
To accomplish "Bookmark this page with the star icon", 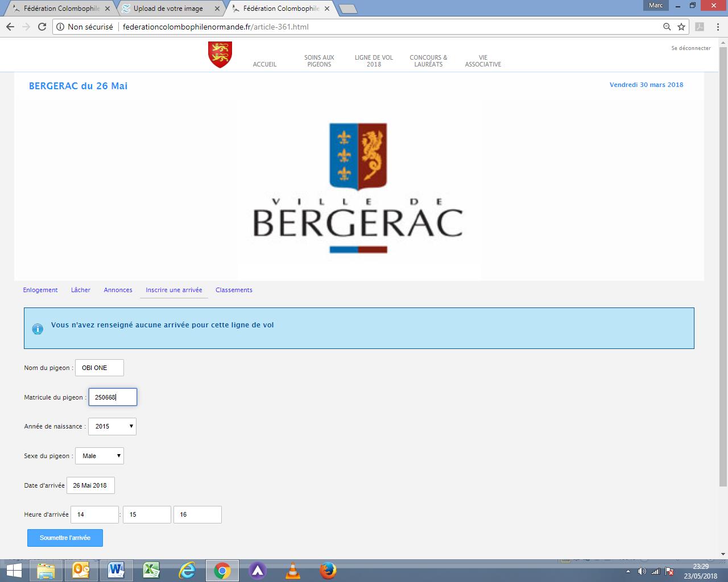I will pos(681,27).
